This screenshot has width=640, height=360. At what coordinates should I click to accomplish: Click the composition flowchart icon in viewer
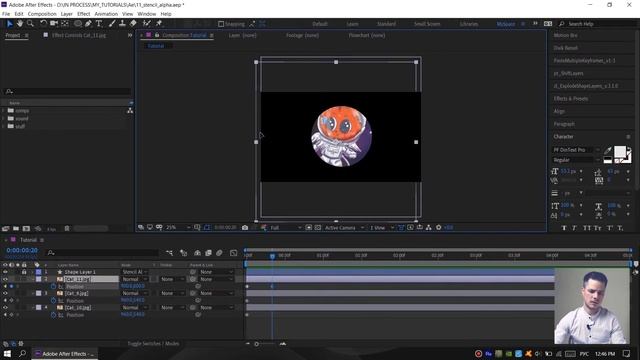(429, 227)
